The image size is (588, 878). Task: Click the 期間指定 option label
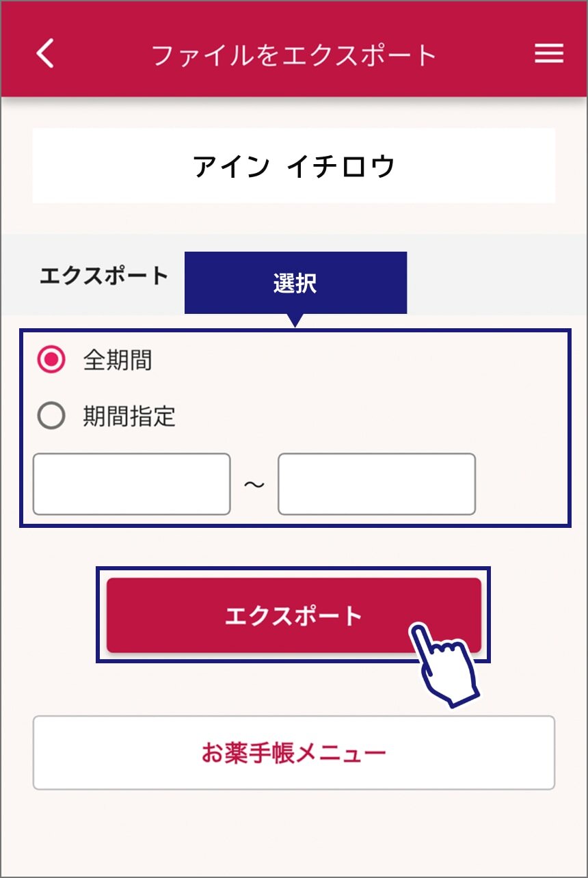(x=129, y=416)
